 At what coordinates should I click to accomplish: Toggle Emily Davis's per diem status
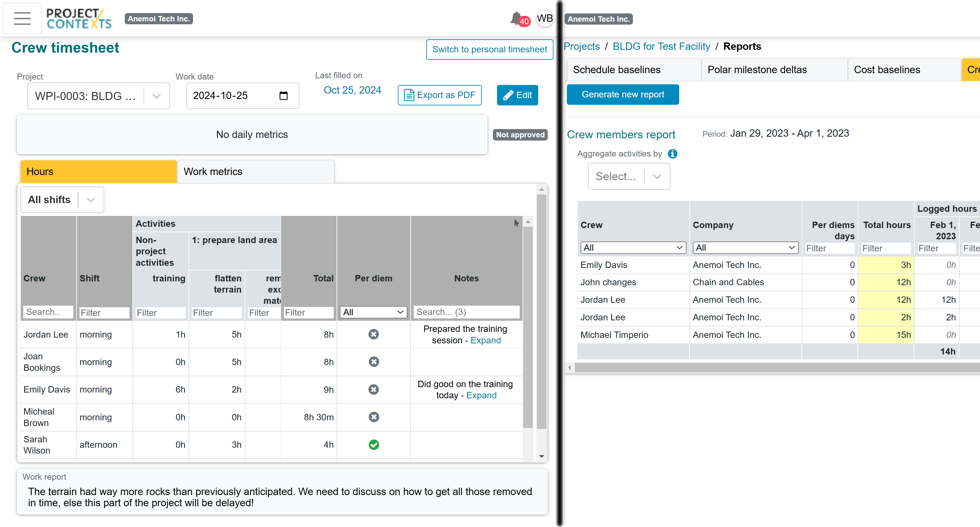374,389
